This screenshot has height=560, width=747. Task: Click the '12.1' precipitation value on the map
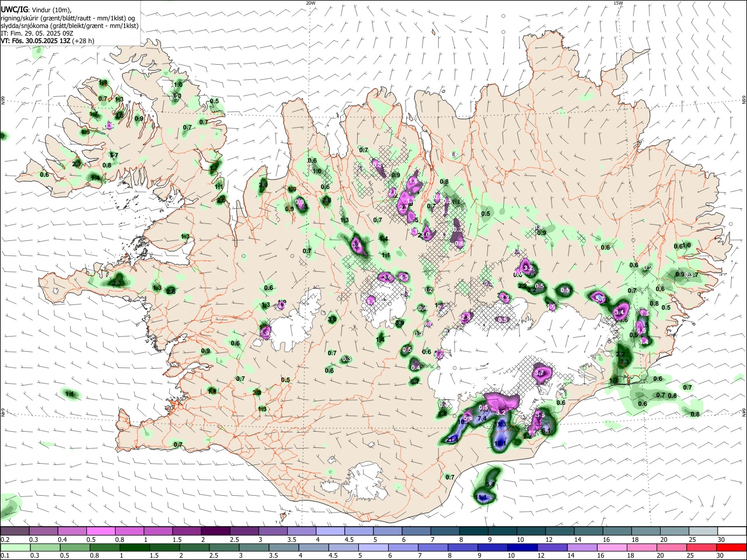click(x=500, y=443)
